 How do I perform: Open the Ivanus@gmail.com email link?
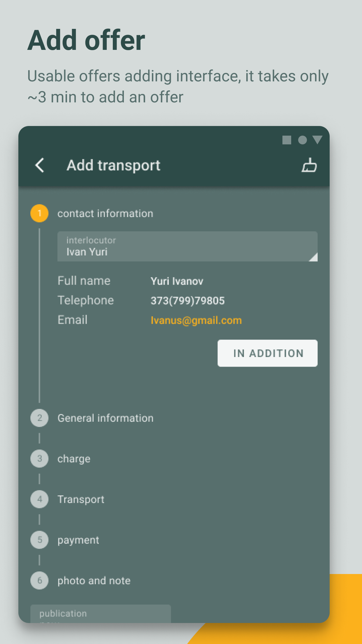[x=196, y=320]
